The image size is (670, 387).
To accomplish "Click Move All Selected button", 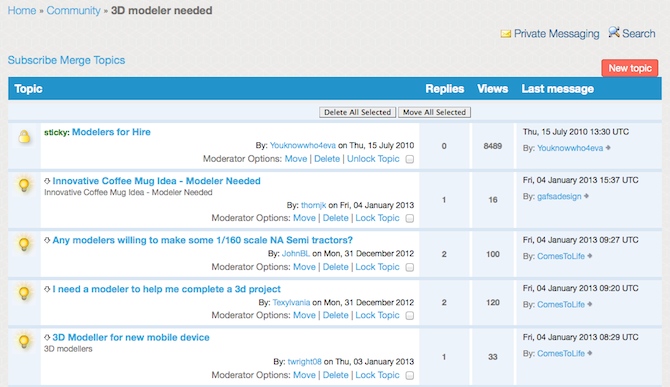I will tap(435, 112).
